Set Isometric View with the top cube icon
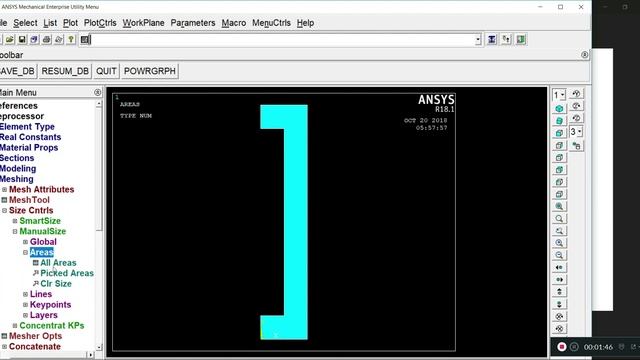This screenshot has width=640, height=360. pyautogui.click(x=559, y=109)
